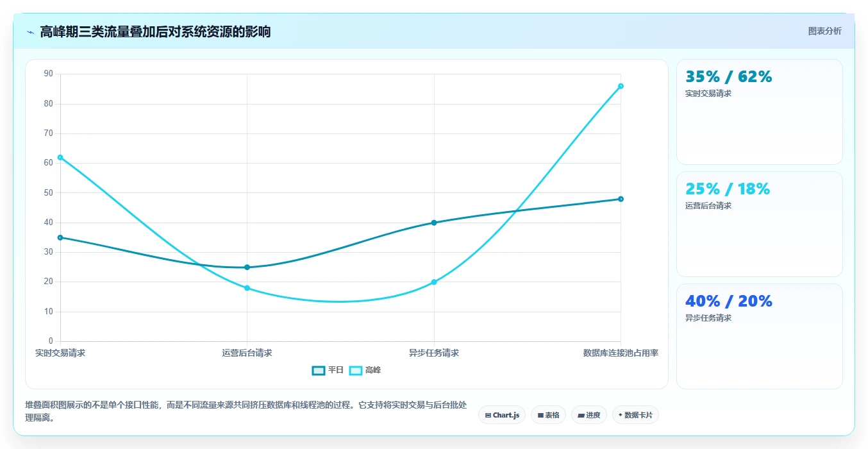The height and width of the screenshot is (449, 868).
Task: Click the y-axis label 0
Action: pos(51,341)
